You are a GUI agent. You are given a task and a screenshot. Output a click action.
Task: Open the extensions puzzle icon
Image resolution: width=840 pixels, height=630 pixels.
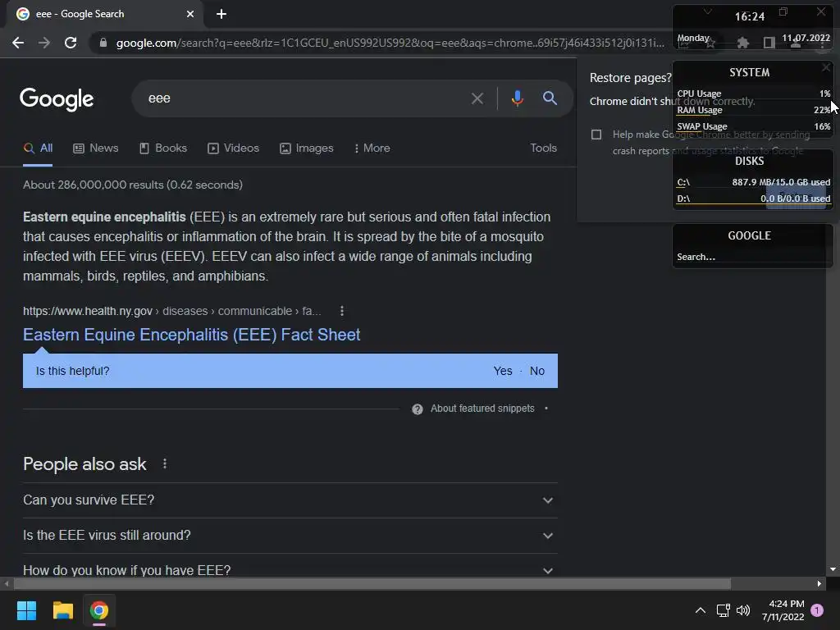point(742,43)
